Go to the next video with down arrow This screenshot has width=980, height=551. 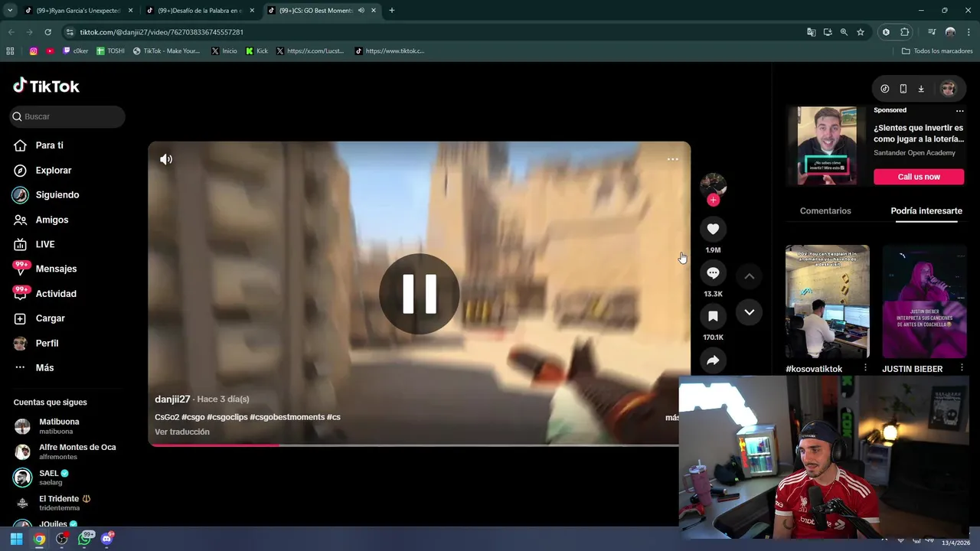749,311
